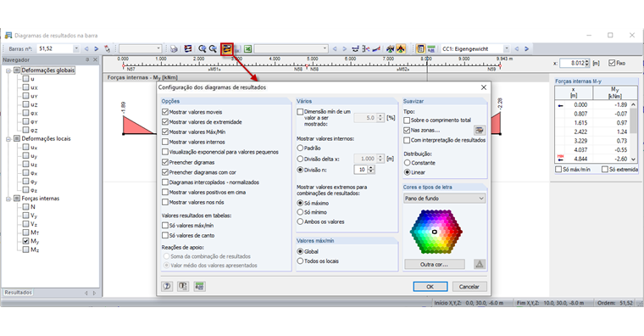This screenshot has height=336, width=644.
Task: Increase Divisão n spinner value
Action: [371, 168]
